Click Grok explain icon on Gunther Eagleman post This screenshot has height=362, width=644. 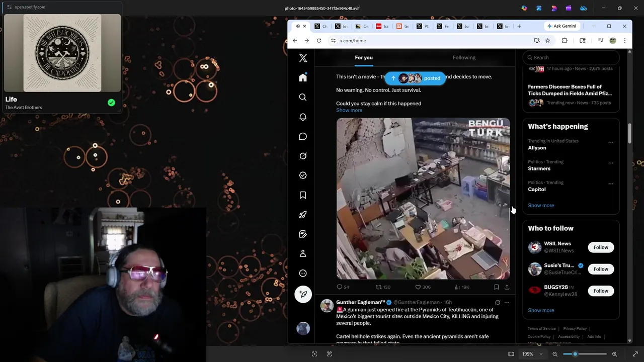498,303
